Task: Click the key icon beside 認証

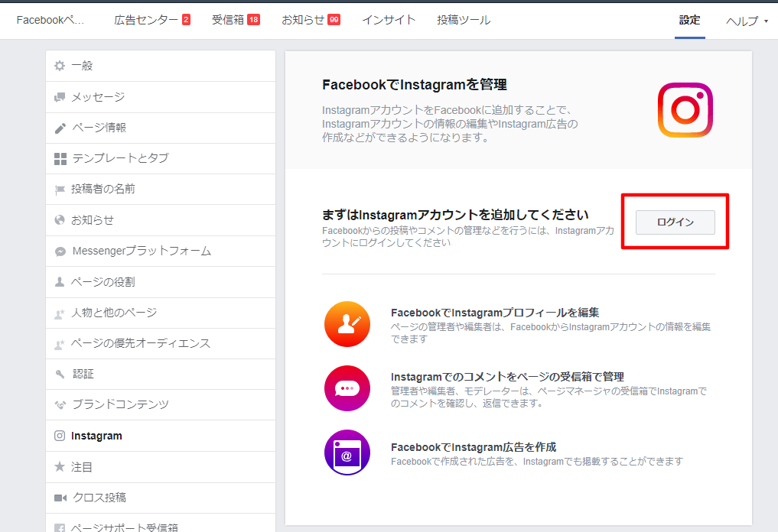Action: [60, 374]
